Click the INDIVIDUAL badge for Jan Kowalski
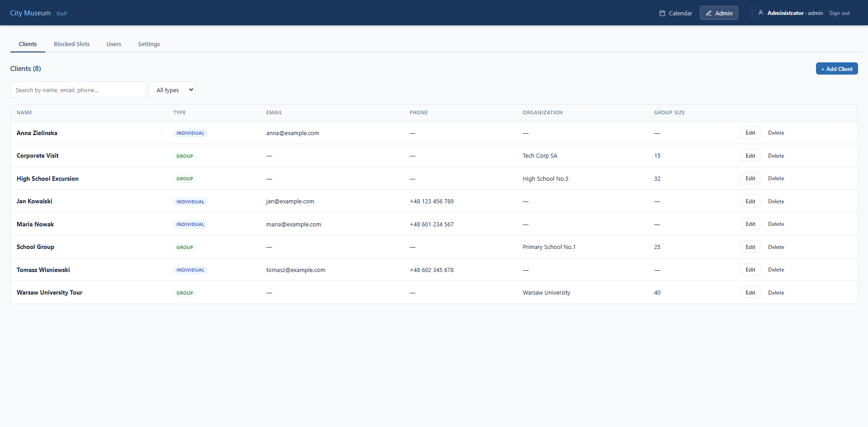The width and height of the screenshot is (868, 427). [x=190, y=202]
